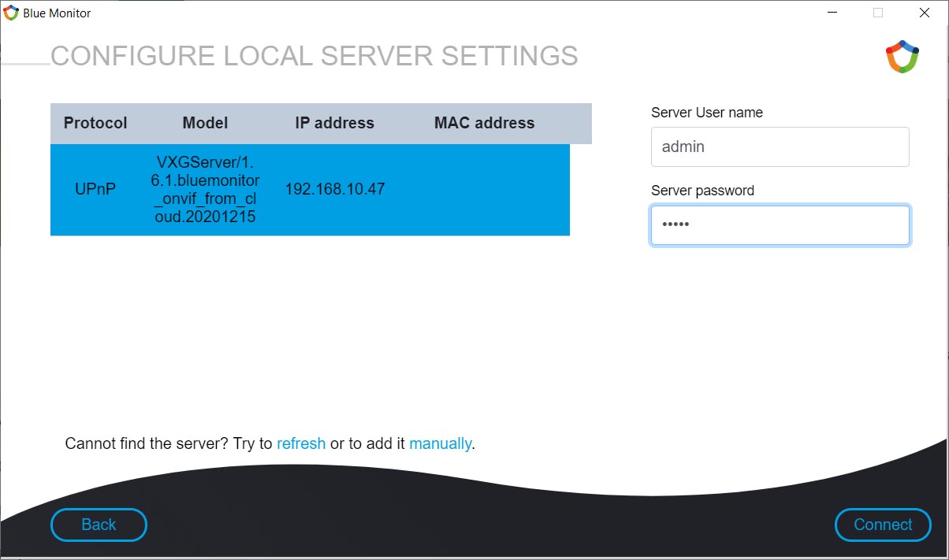
Task: Click the Model column header
Action: click(x=205, y=123)
